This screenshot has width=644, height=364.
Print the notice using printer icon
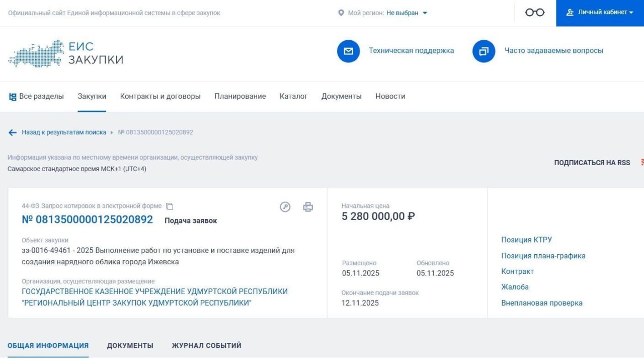(x=308, y=206)
